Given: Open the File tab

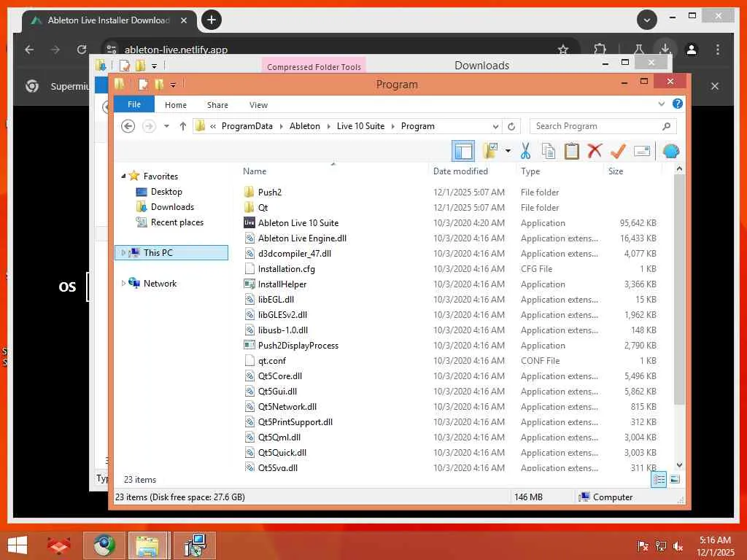Looking at the screenshot, I should (134, 104).
